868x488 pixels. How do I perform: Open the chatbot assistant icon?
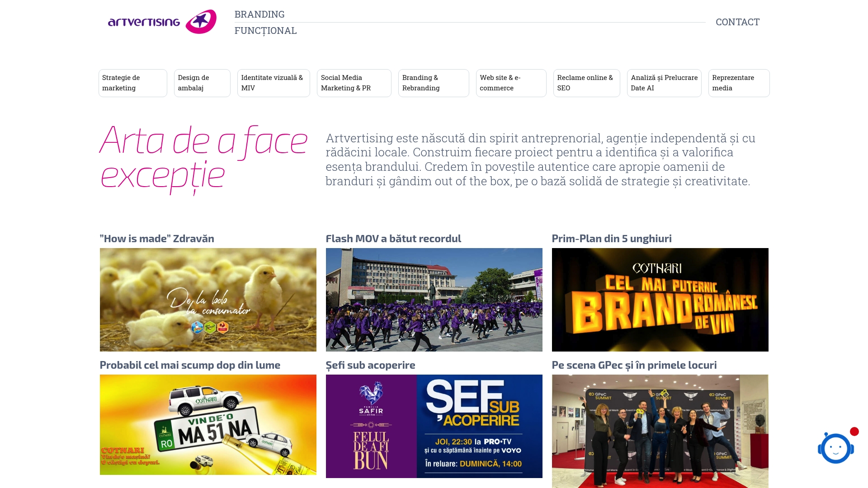pyautogui.click(x=835, y=448)
